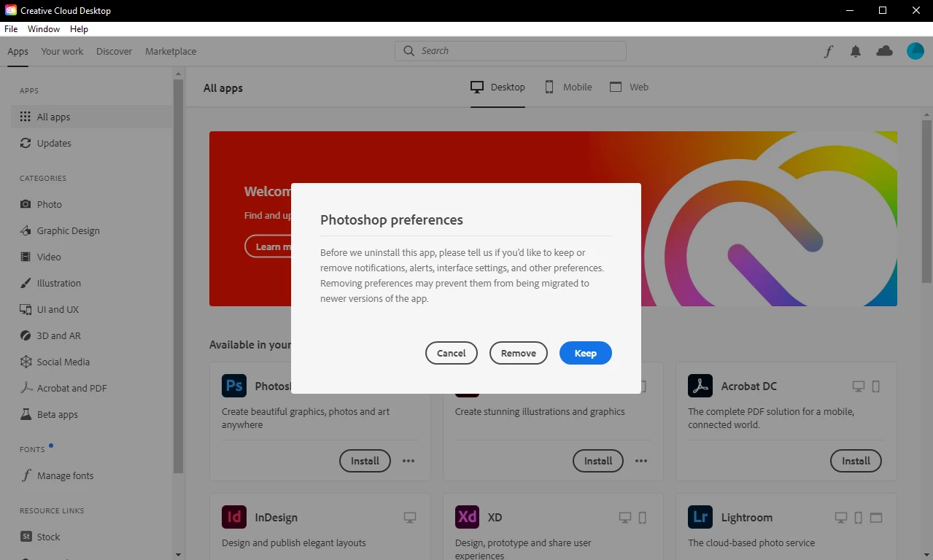Click the Illustration brush icon

[26, 283]
